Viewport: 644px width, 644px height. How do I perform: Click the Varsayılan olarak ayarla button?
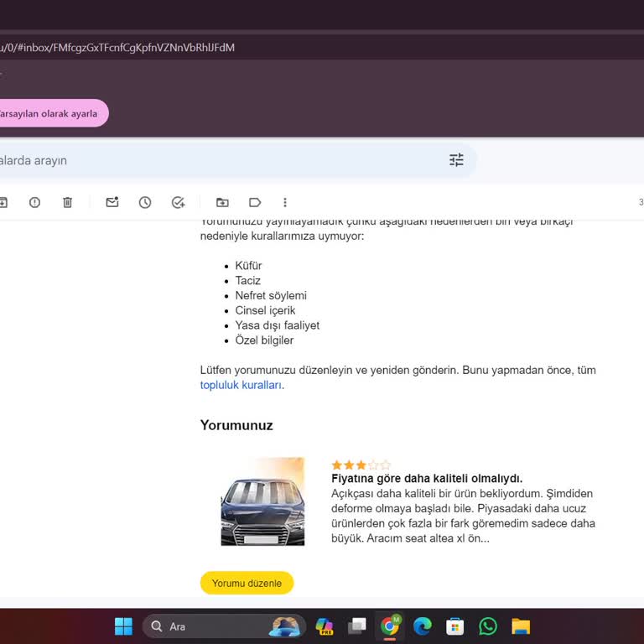[x=54, y=113]
